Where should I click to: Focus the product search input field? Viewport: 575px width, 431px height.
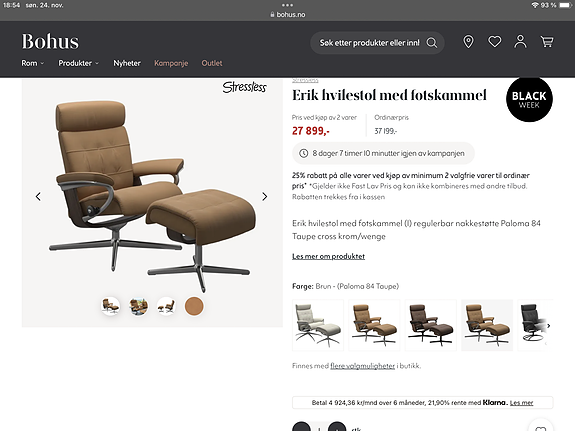(x=369, y=43)
